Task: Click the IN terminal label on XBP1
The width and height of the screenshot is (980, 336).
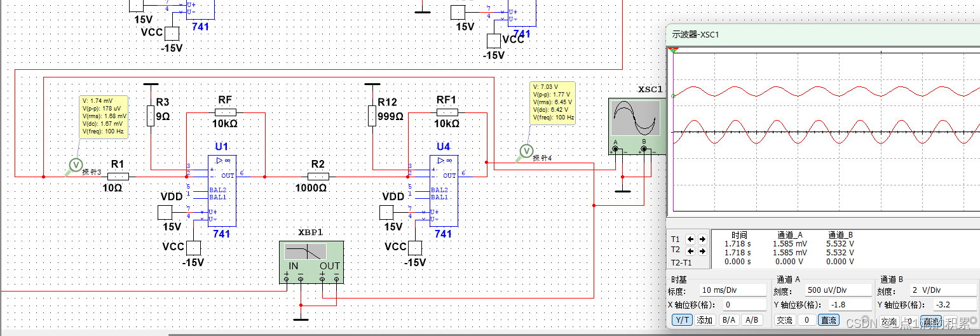Action: tap(293, 265)
